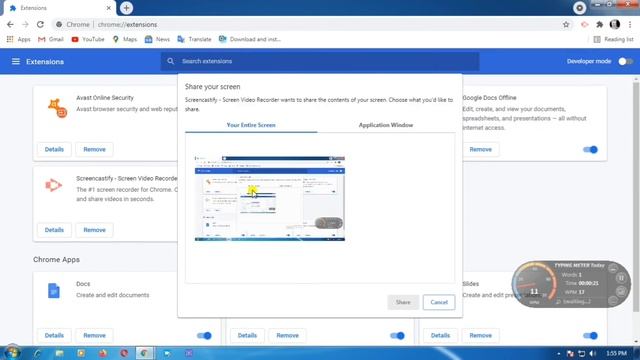Open Chrome from the taskbar
640x360 pixels.
(x=144, y=353)
